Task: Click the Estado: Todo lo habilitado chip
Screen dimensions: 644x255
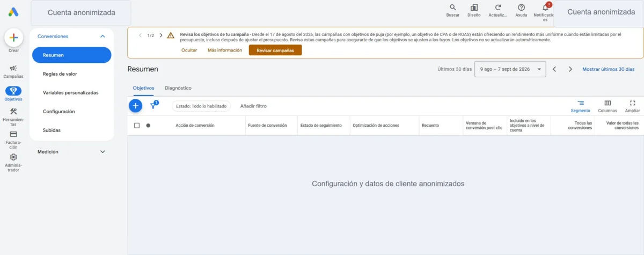Action: 201,106
